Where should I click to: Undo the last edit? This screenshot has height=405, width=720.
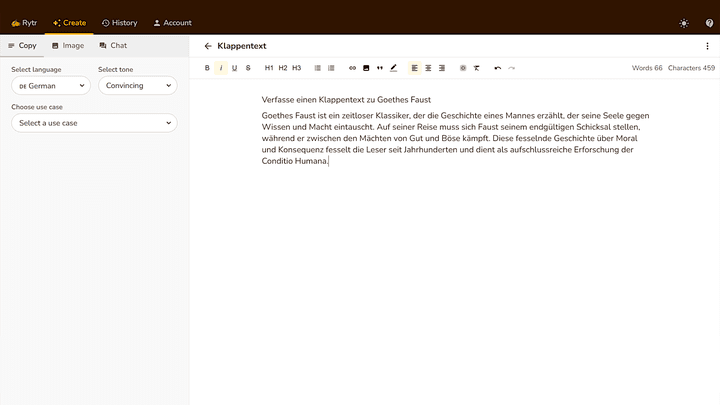[498, 68]
